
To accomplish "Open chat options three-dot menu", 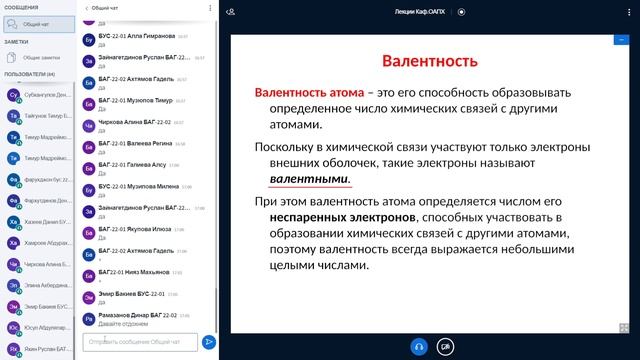I will pos(210,8).
